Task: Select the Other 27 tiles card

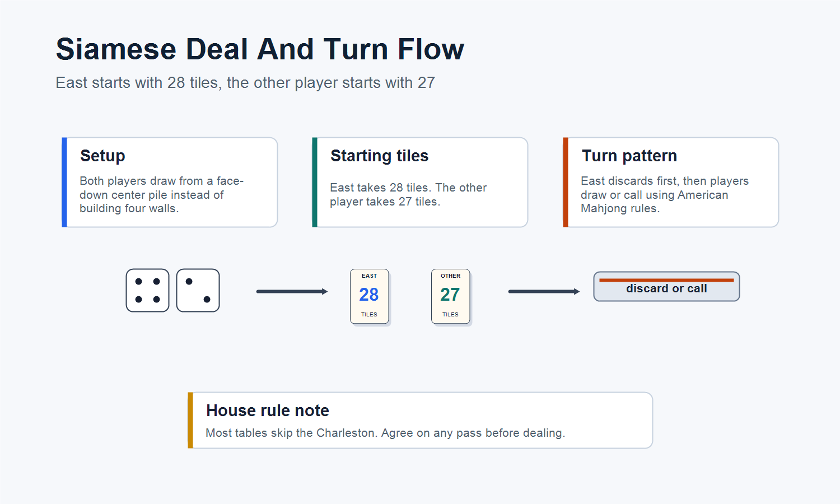Action: tap(450, 296)
